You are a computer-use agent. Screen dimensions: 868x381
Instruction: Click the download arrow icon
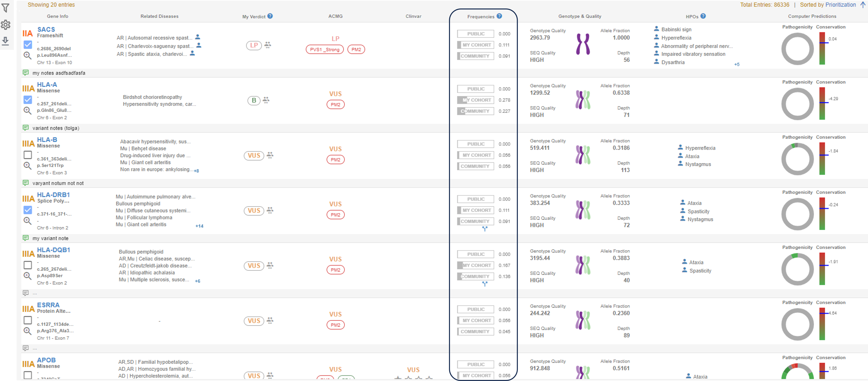[x=5, y=41]
